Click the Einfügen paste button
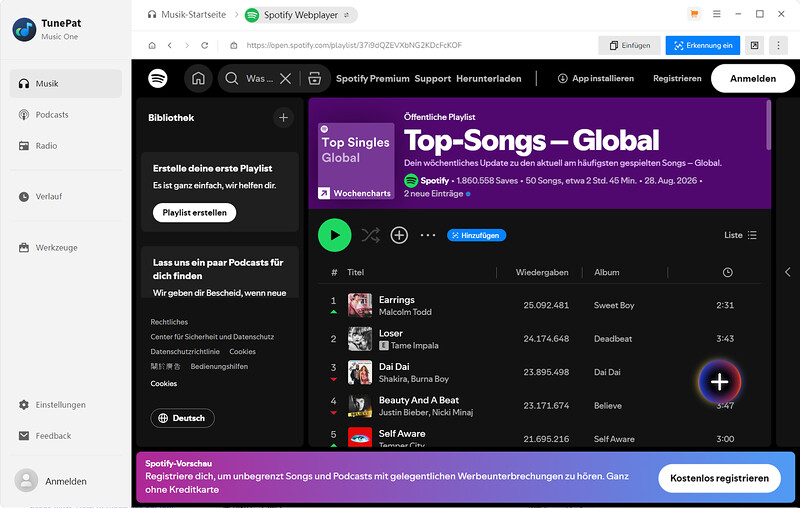This screenshot has height=508, width=800. pos(630,45)
